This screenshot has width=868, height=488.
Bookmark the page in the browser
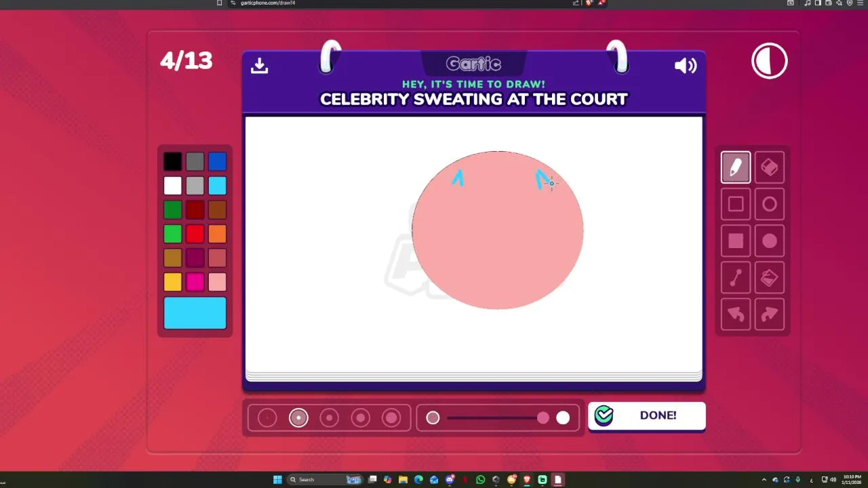[219, 3]
